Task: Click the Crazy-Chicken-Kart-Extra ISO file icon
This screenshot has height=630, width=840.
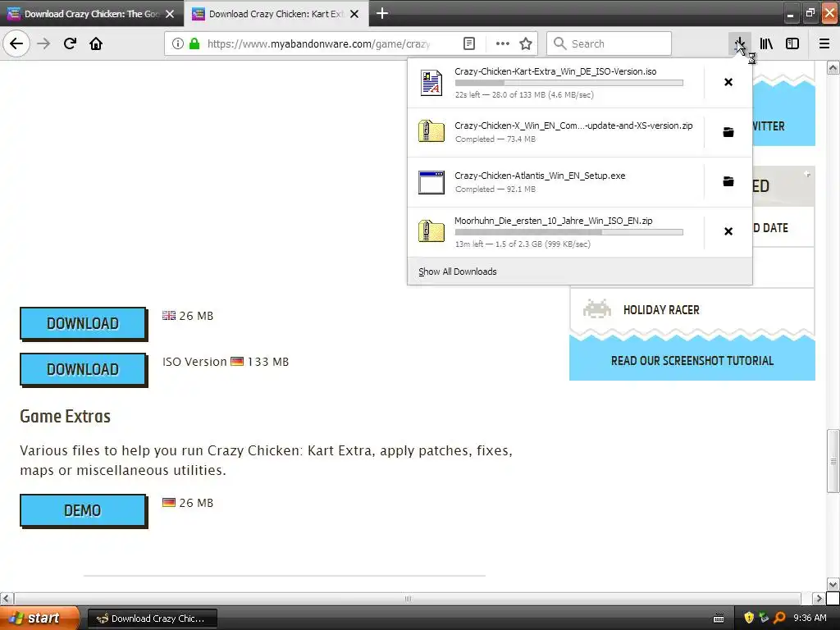Action: [431, 83]
